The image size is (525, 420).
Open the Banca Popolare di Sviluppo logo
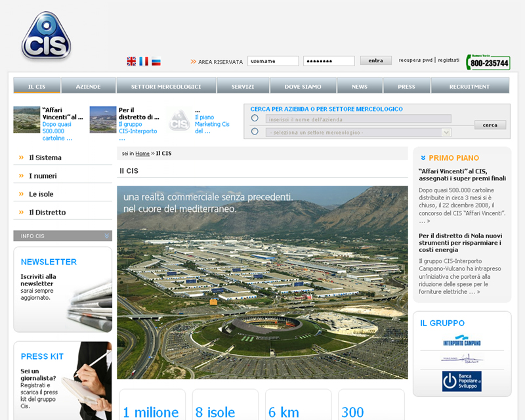coord(462,381)
